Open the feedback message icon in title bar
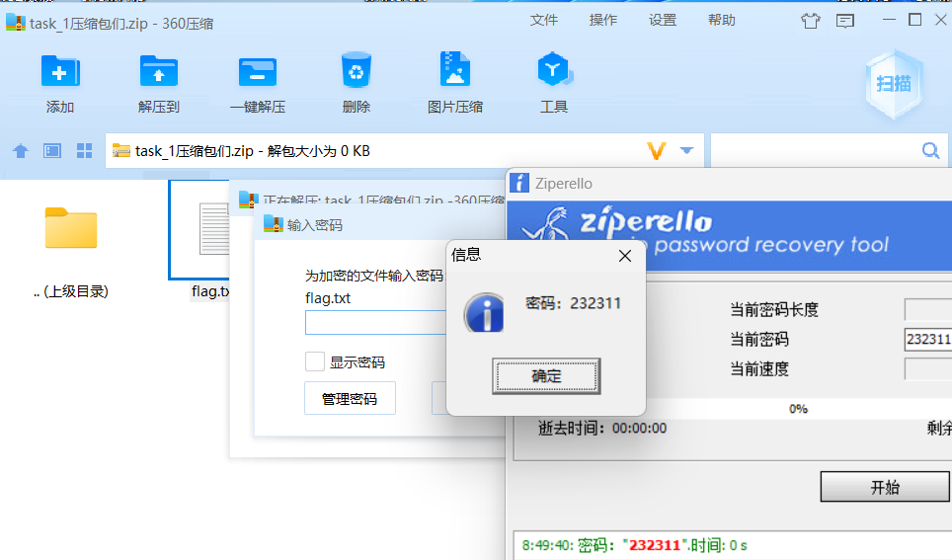The height and width of the screenshot is (560, 952). 844,22
